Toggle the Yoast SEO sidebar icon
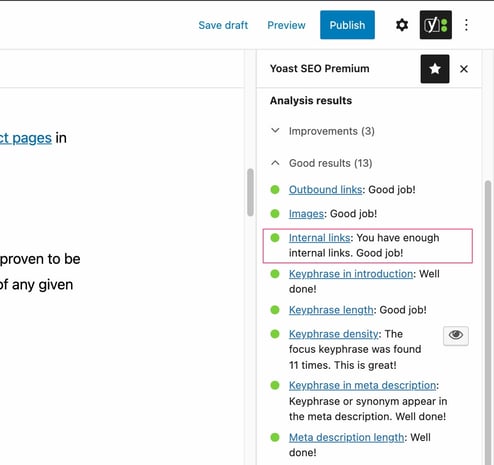494x465 pixels. 435,25
